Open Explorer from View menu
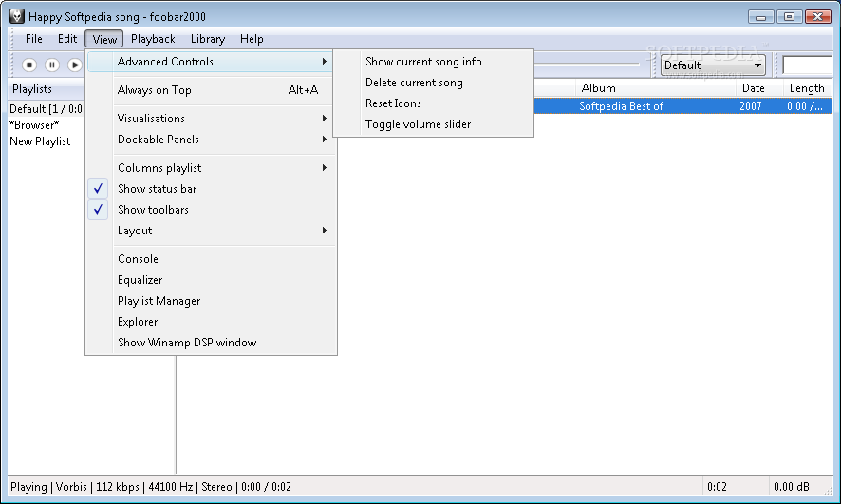The image size is (841, 504). tap(211, 322)
